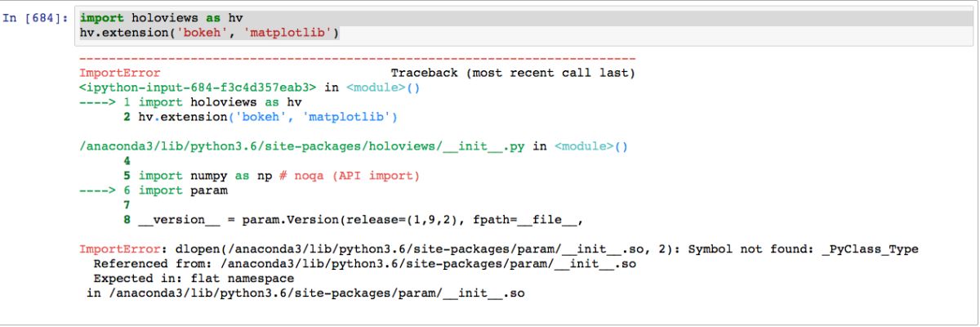Click the "ImportError: dlopen" message line
980x327 pixels.
click(x=499, y=249)
